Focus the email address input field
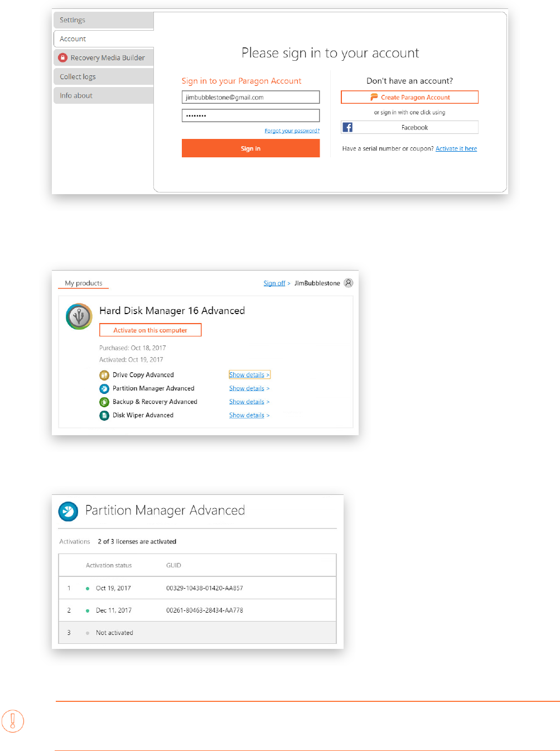Screen dimensions: 560x751 click(x=250, y=97)
